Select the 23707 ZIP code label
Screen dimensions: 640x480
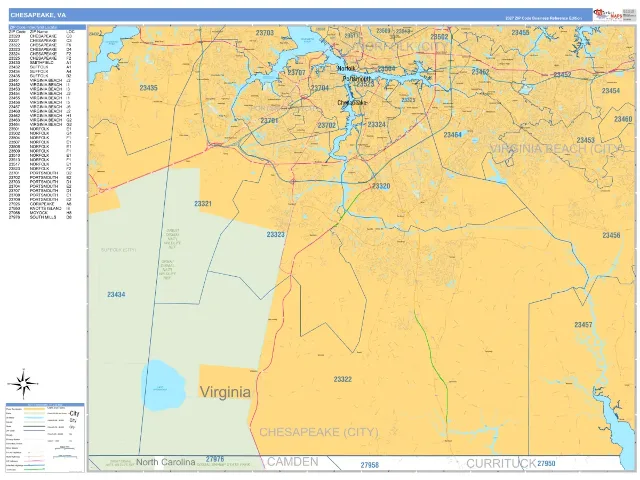296,72
